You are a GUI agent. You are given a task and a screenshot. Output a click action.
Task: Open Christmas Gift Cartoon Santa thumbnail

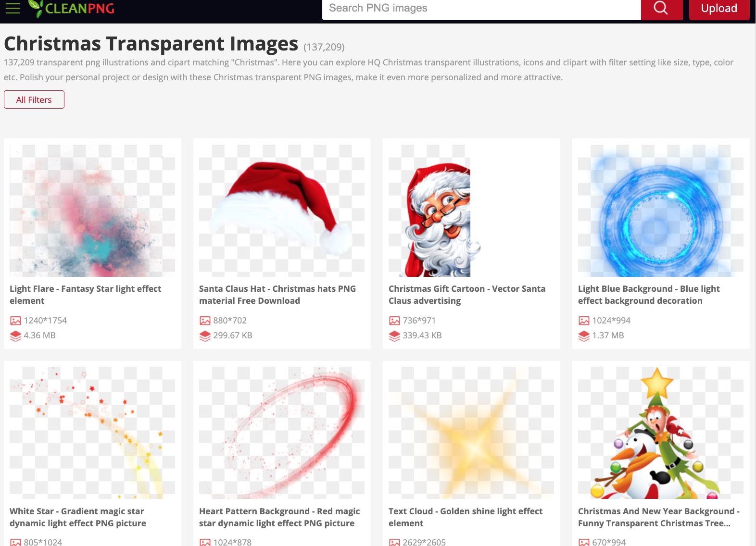471,211
